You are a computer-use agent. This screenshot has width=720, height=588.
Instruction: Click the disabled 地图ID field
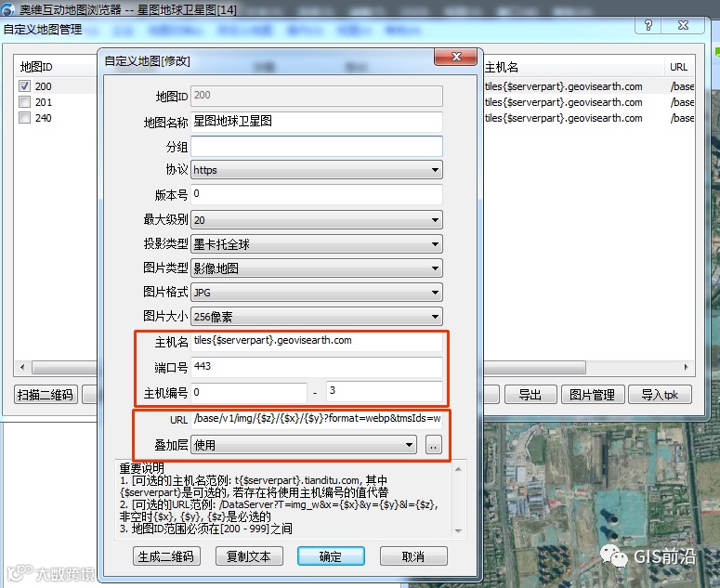(x=317, y=96)
